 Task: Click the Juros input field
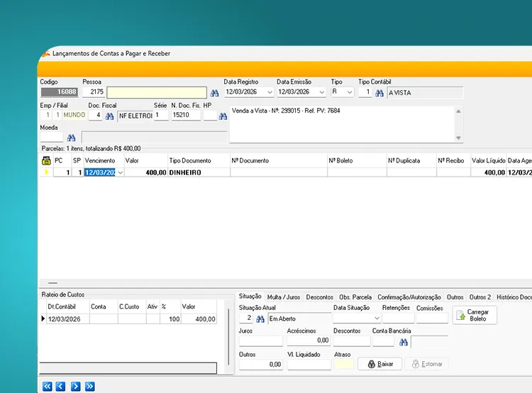tap(260, 341)
